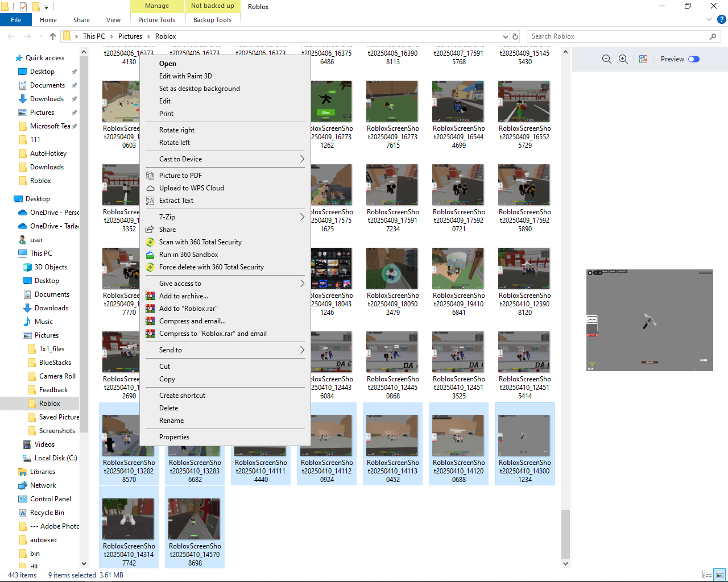Open the Backup Tools tab
Screen dimensions: 728x582
pyautogui.click(x=212, y=20)
